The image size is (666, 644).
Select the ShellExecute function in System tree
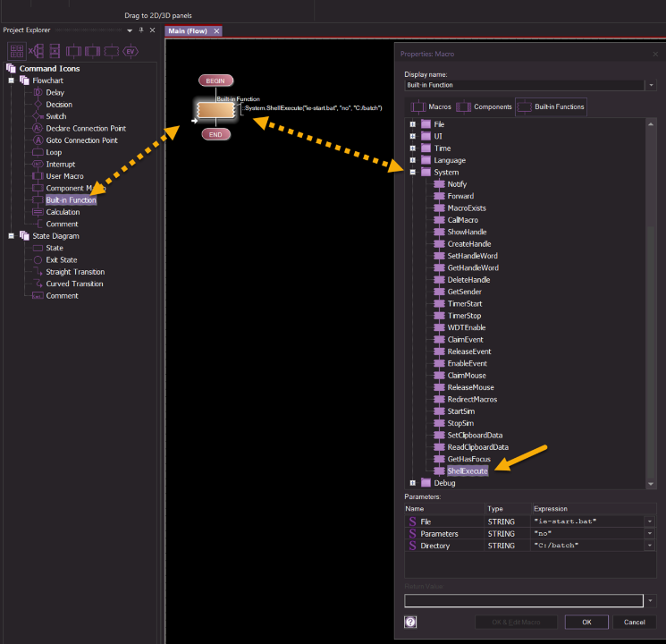pos(467,470)
